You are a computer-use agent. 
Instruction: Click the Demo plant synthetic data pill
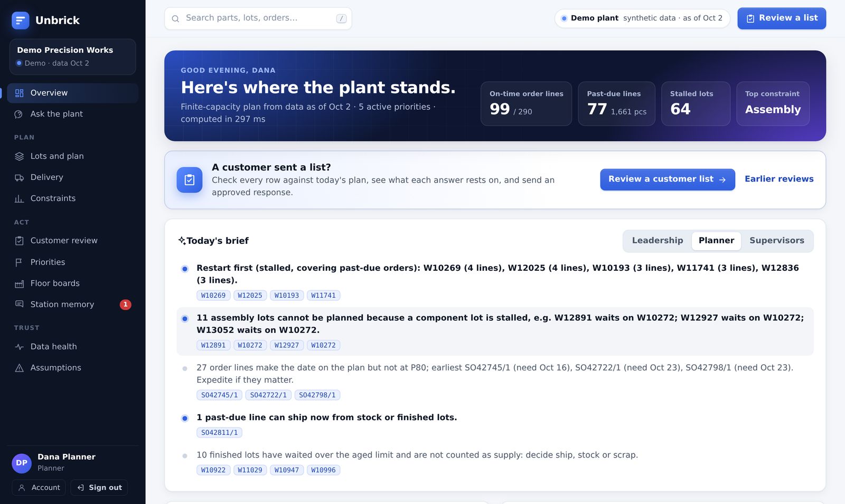click(642, 18)
